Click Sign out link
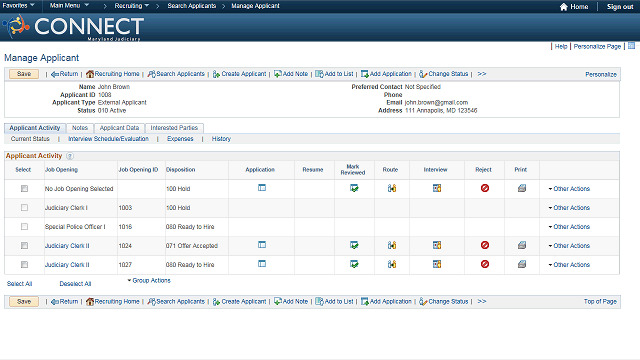Viewport: 640px width, 360px height. tap(620, 7)
